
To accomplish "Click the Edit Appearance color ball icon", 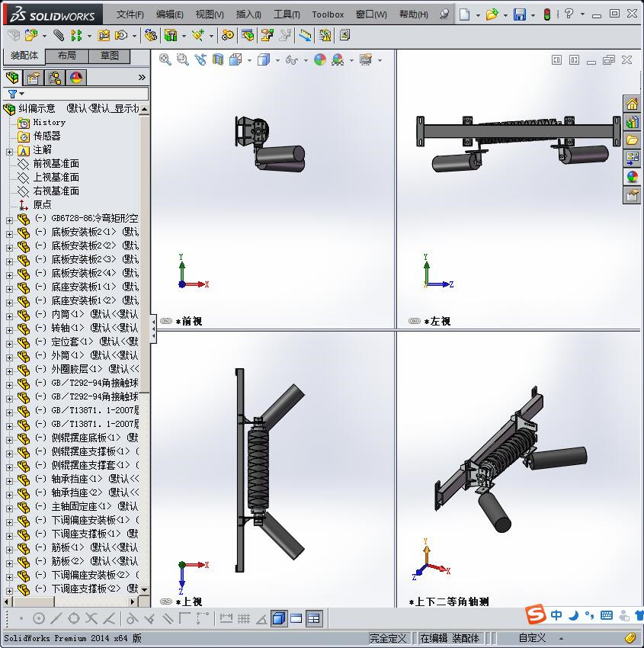I will click(x=320, y=60).
